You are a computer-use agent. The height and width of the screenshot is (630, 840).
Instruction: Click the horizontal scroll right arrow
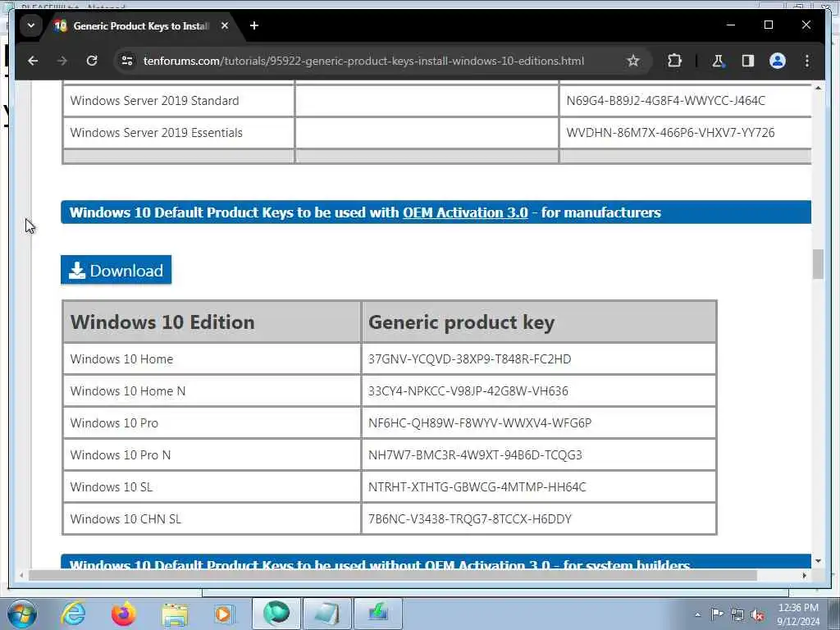coord(804,575)
